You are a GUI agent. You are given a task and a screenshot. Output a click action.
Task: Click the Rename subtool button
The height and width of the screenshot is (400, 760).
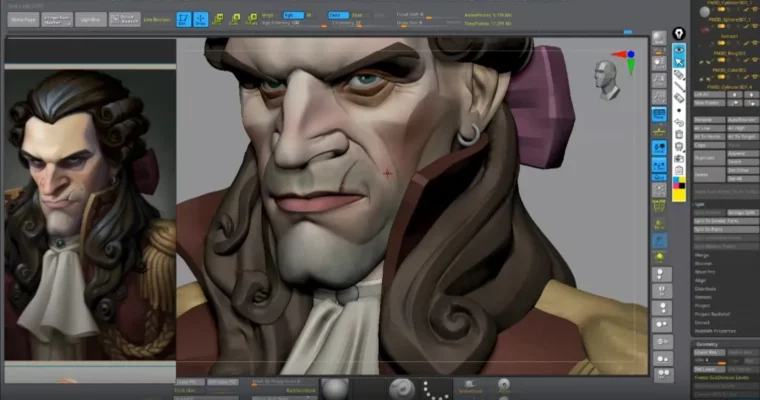click(x=709, y=120)
